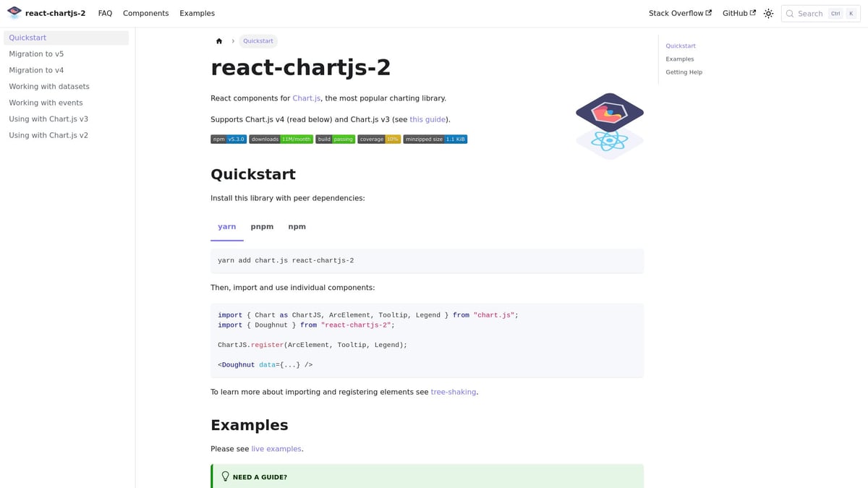This screenshot has width=868, height=488.
Task: Click the react-chartjs-2 logo in navbar
Action: click(14, 13)
